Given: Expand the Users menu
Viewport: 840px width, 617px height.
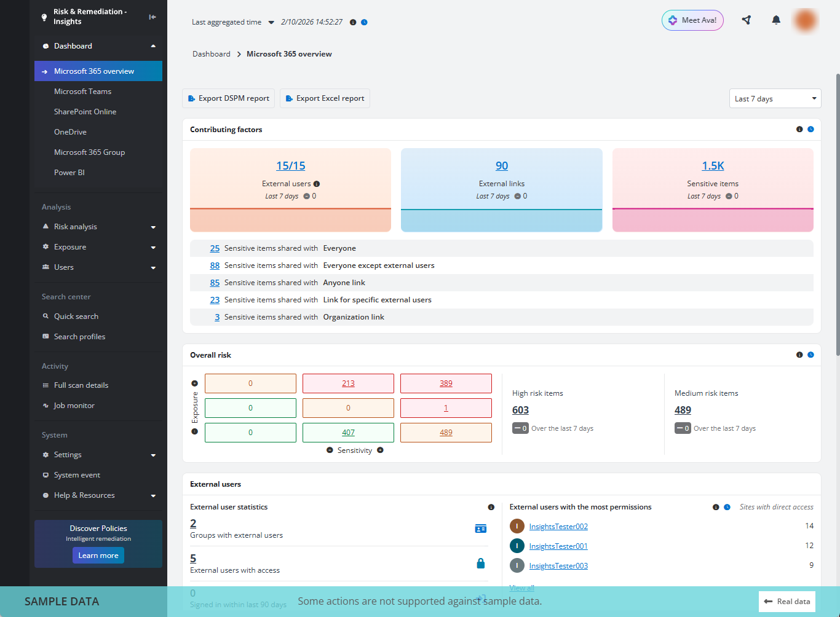Looking at the screenshot, I should click(153, 268).
